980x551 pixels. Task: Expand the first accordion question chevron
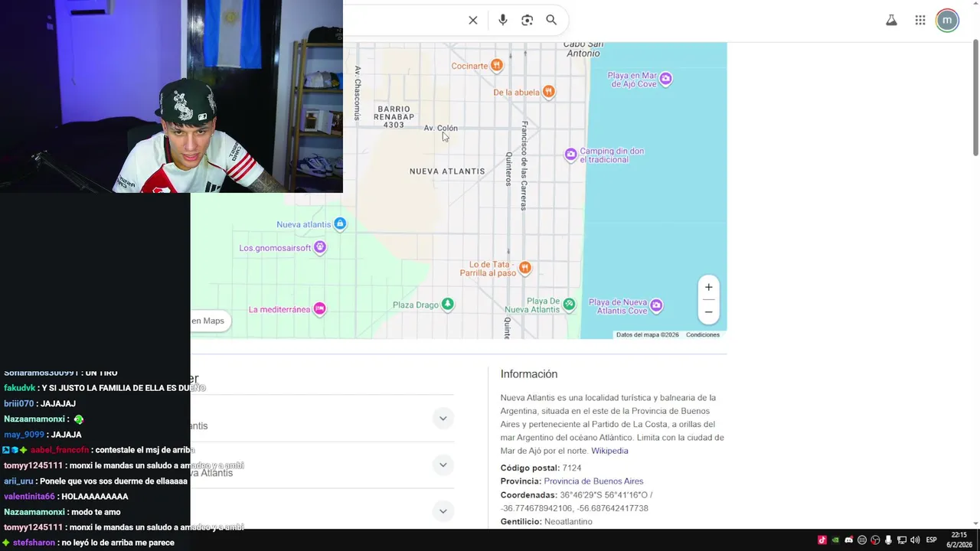443,418
